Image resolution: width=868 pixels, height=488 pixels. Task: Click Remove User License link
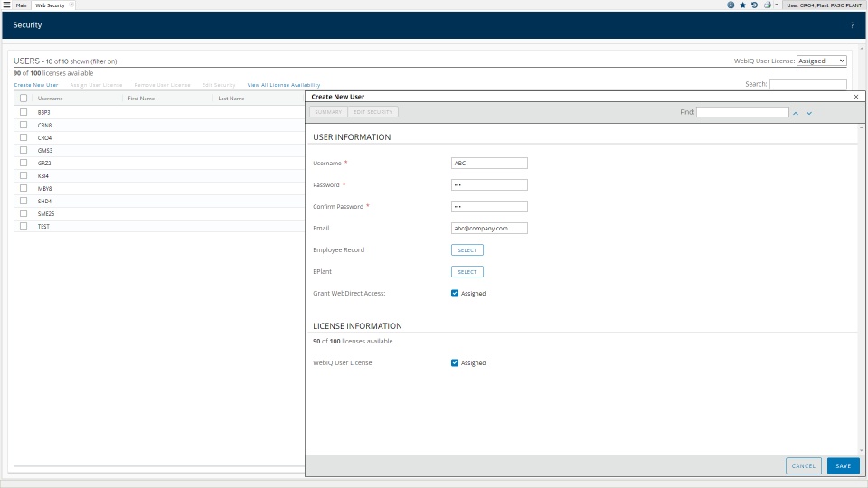[162, 85]
